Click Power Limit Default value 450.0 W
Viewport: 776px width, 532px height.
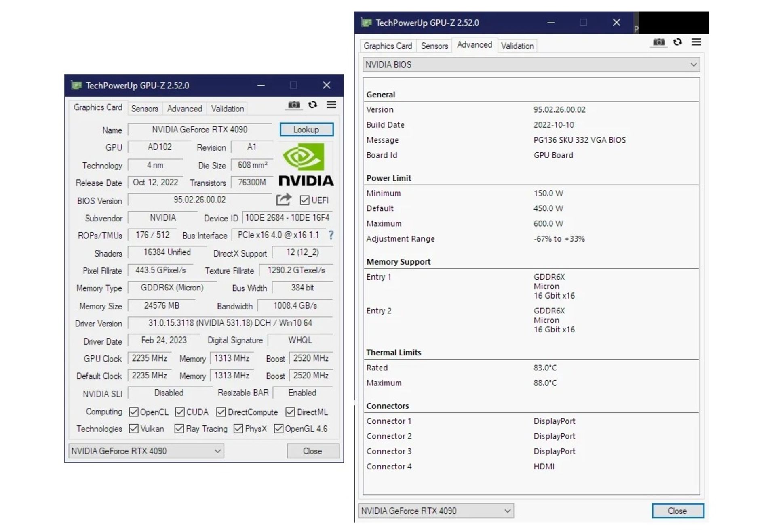click(x=548, y=208)
